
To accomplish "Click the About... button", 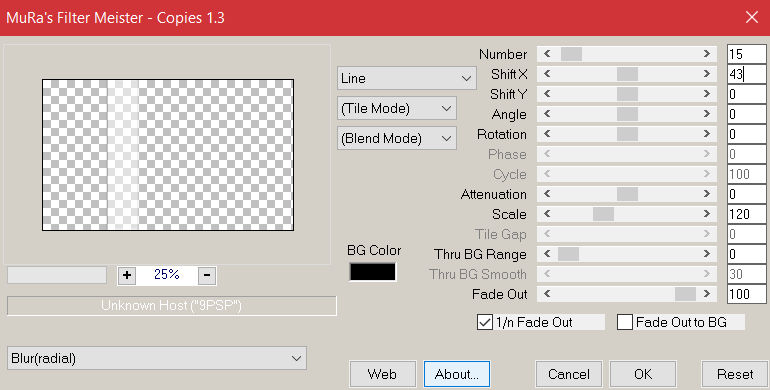I will pos(457,374).
